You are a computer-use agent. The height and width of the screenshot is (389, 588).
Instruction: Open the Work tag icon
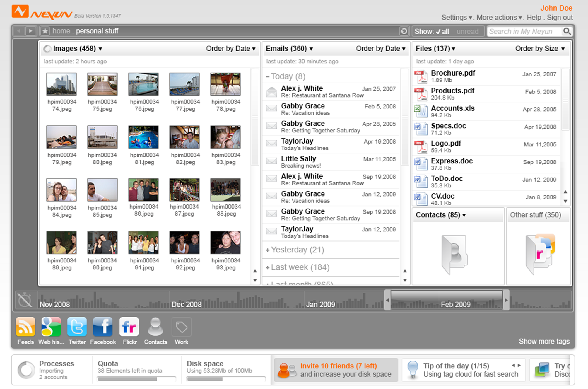[x=181, y=327]
